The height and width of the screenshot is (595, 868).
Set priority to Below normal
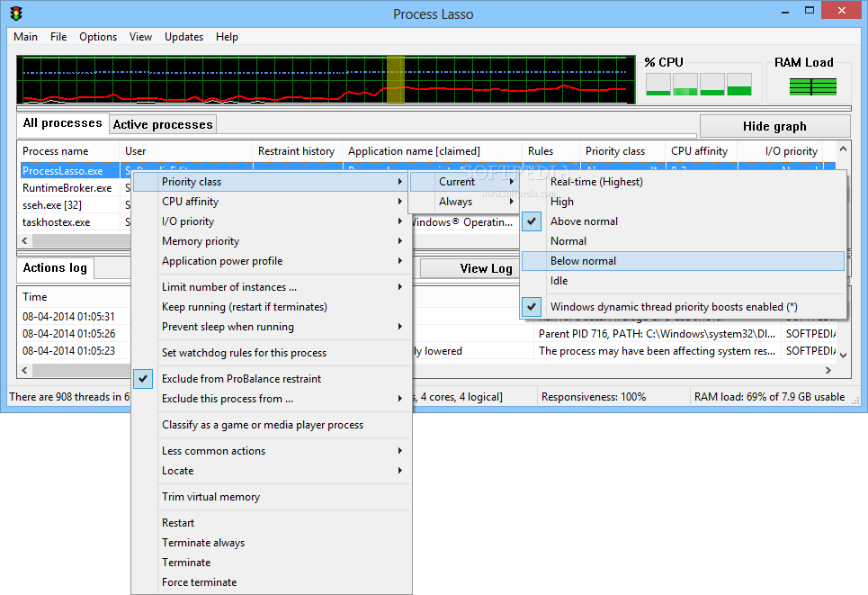click(x=683, y=261)
